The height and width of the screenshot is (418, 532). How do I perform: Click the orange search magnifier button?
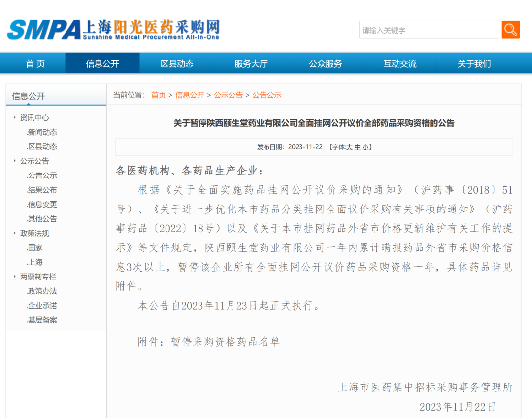click(511, 30)
